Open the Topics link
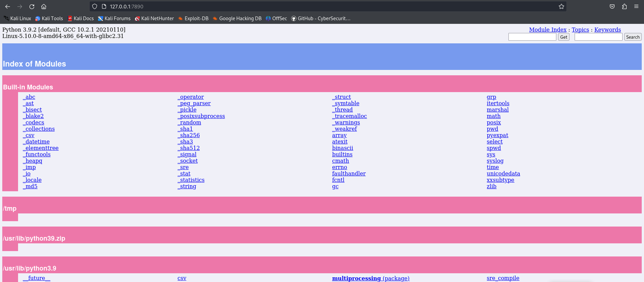This screenshot has width=644, height=282. coord(580,30)
